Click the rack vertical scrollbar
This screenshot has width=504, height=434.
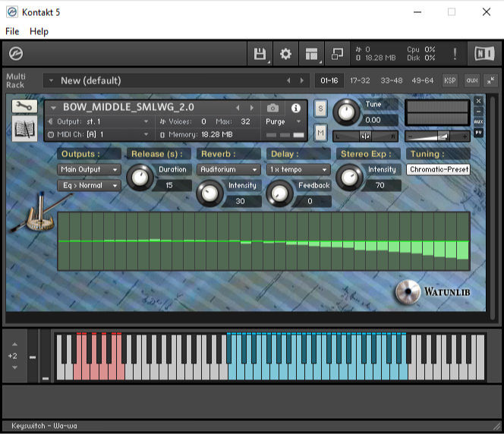coord(492,207)
